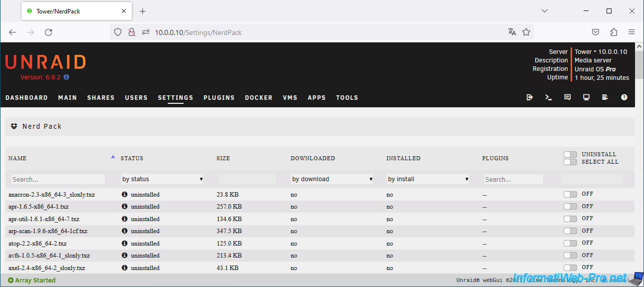The height and width of the screenshot is (287, 644).
Task: Open the Plugins menu
Action: click(219, 97)
